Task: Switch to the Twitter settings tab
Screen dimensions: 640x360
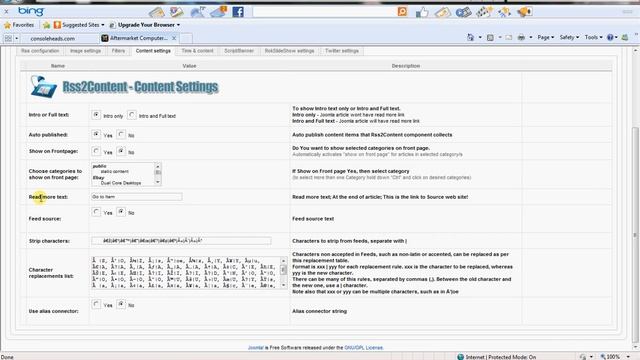Action: click(342, 51)
